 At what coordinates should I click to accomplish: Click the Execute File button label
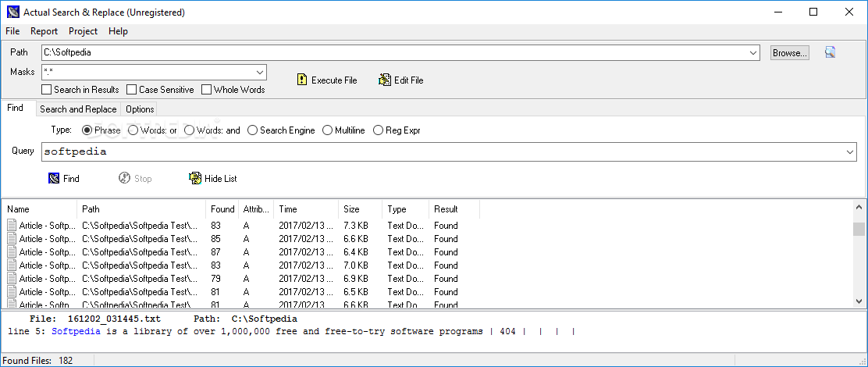pyautogui.click(x=334, y=80)
